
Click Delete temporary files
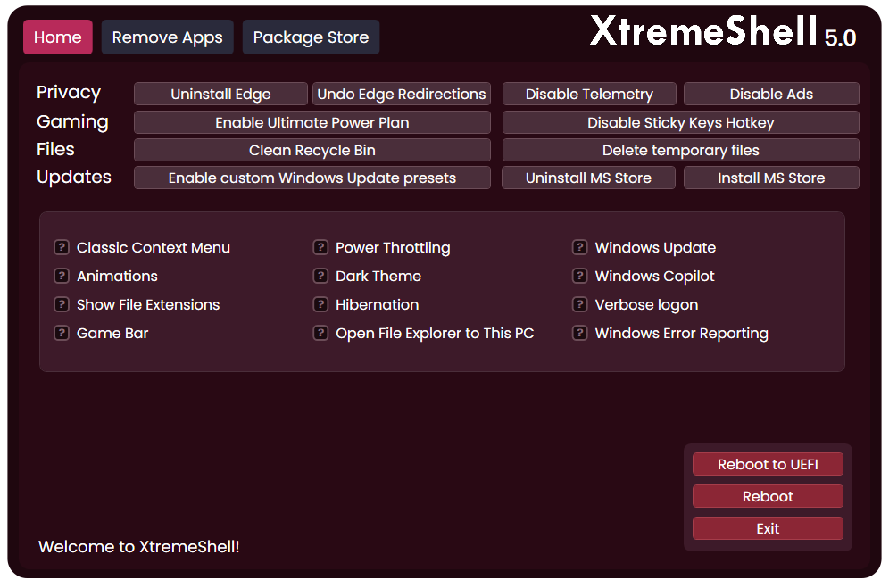[x=680, y=150]
